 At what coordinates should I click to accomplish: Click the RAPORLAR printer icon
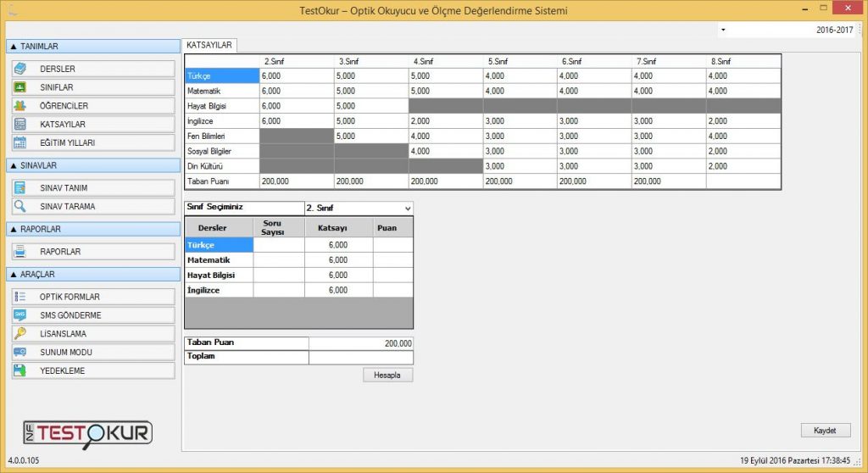click(x=20, y=252)
